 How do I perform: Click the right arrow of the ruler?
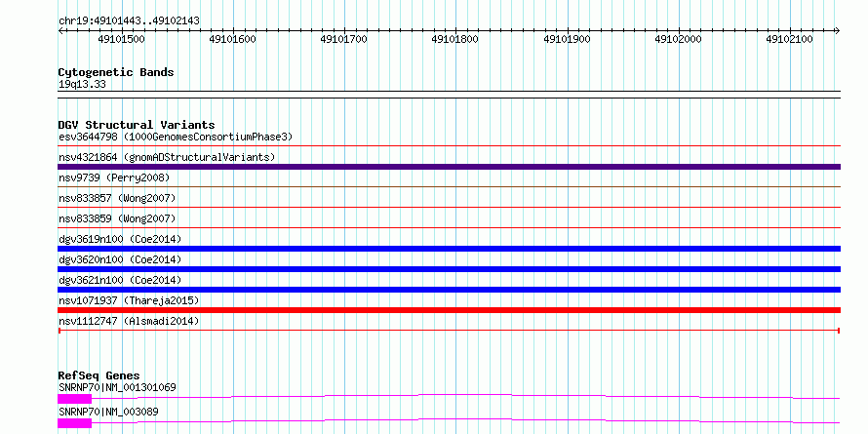[838, 31]
